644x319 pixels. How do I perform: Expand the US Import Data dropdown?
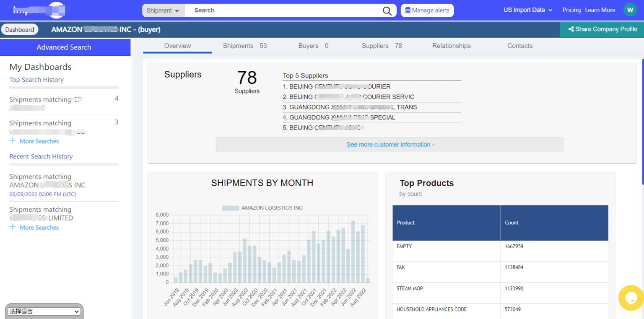(x=528, y=10)
